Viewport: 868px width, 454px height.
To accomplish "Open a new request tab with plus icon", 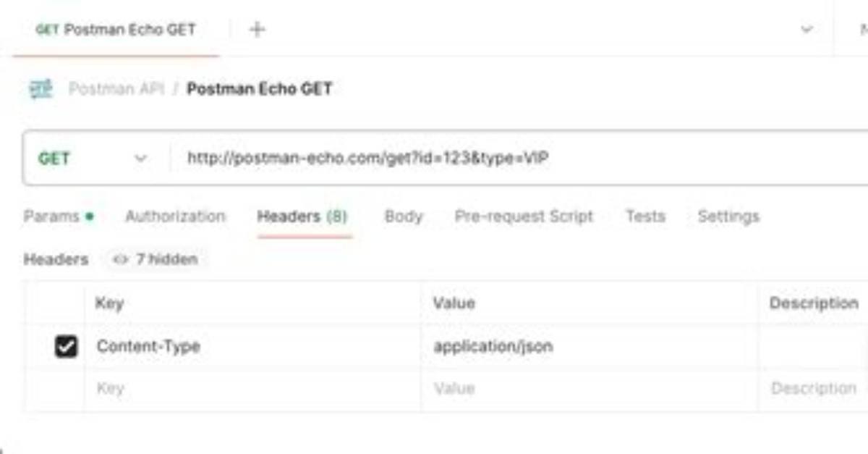I will [257, 30].
